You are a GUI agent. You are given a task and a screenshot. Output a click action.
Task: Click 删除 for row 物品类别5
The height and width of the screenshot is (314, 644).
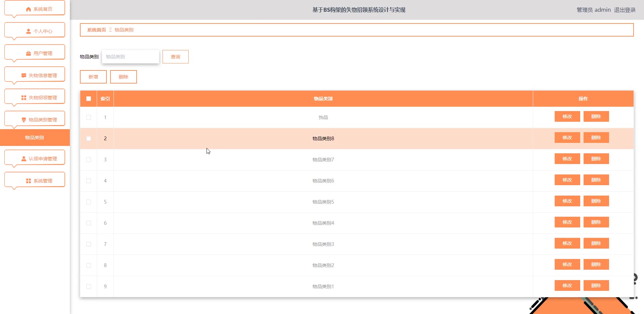click(596, 201)
